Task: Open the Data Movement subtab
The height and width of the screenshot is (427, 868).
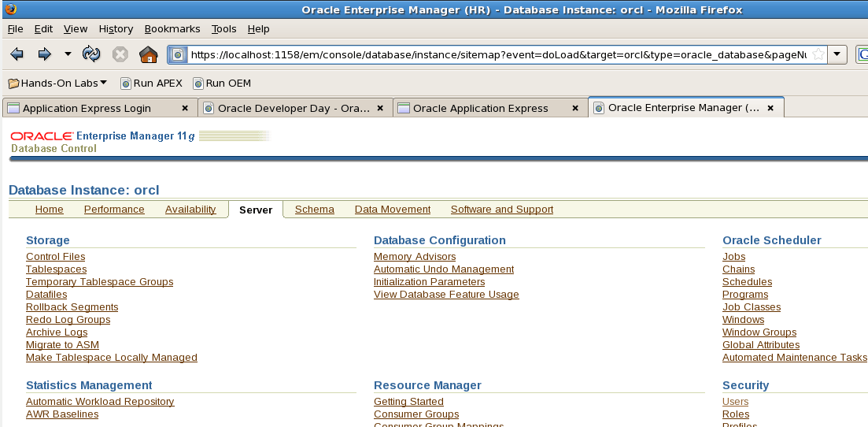Action: pos(393,209)
